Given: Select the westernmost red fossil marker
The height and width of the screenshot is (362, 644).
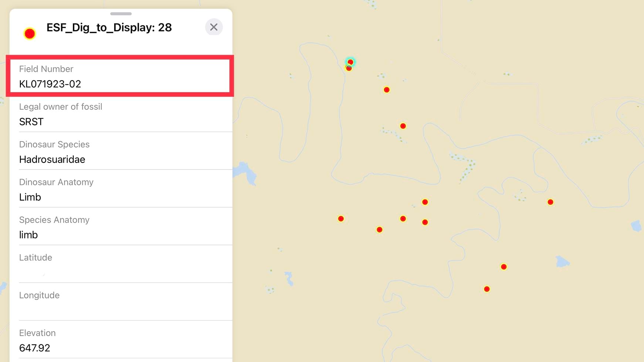Looking at the screenshot, I should [x=341, y=219].
